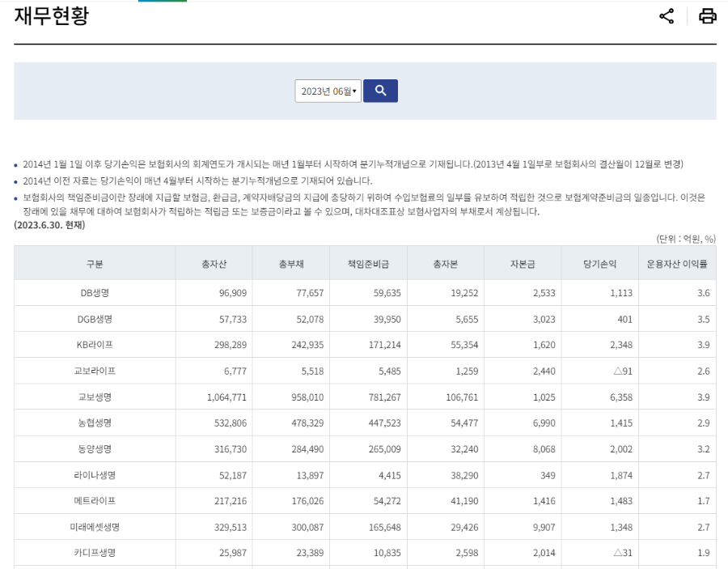The height and width of the screenshot is (569, 728).
Task: Select the 라이나생명 row name
Action: [95, 475]
